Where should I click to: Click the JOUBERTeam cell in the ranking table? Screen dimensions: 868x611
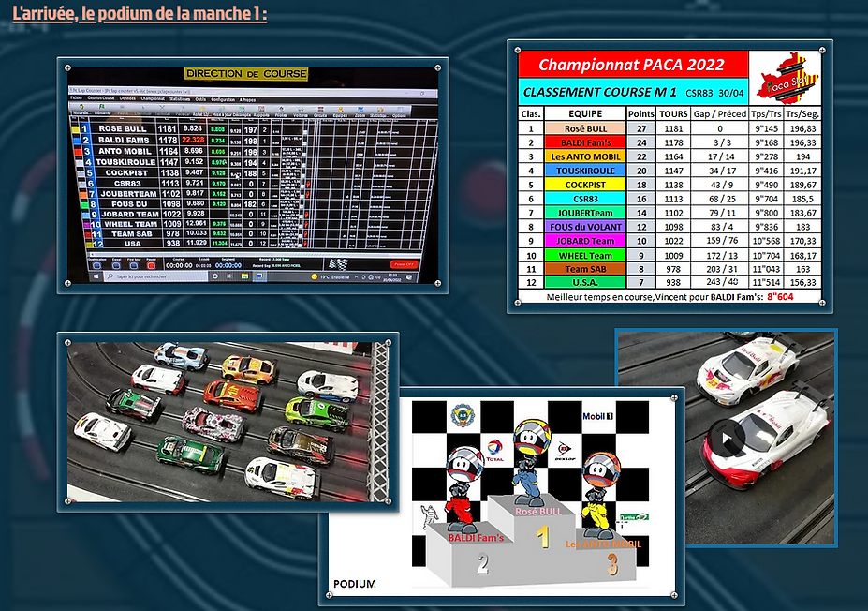click(585, 213)
